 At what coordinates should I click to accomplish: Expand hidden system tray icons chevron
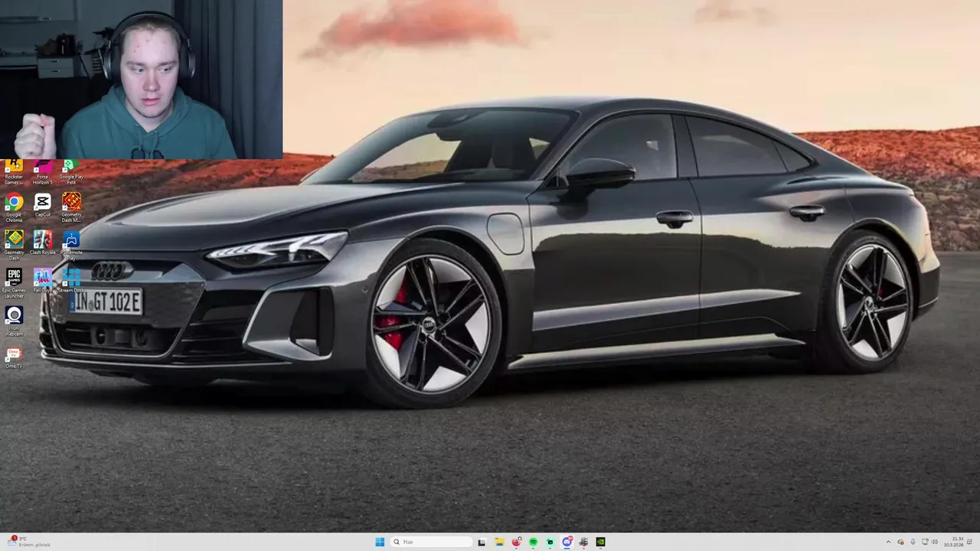pyautogui.click(x=888, y=542)
